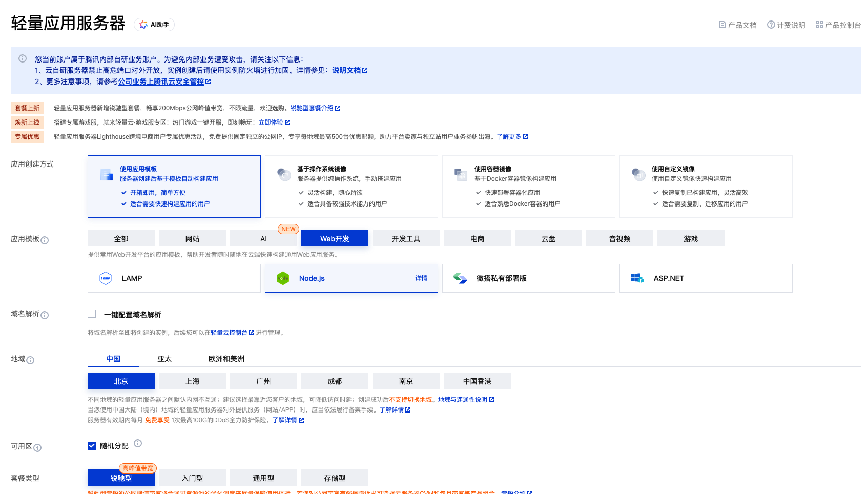Viewport: 868px width, 494px height.
Task: Switch to Web开发 template tab
Action: point(335,238)
